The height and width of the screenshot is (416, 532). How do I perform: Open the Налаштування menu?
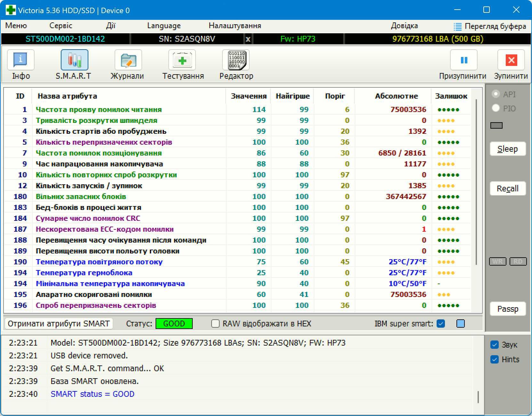(235, 26)
